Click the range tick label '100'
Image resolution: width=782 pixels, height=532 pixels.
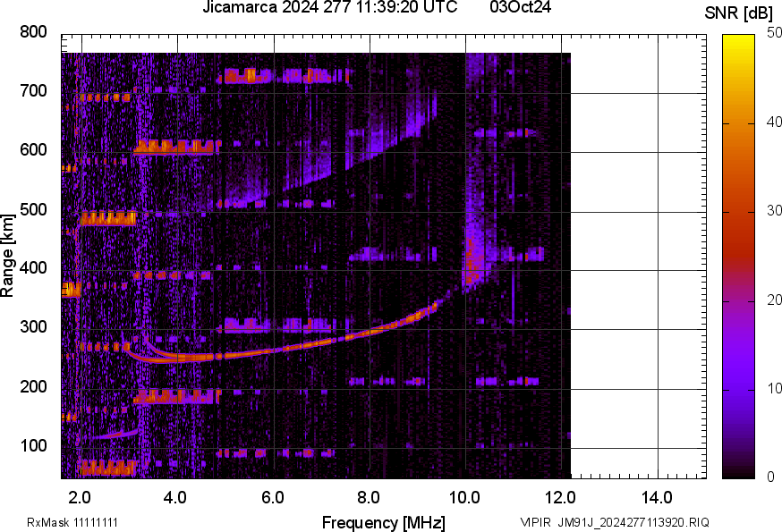tap(33, 446)
